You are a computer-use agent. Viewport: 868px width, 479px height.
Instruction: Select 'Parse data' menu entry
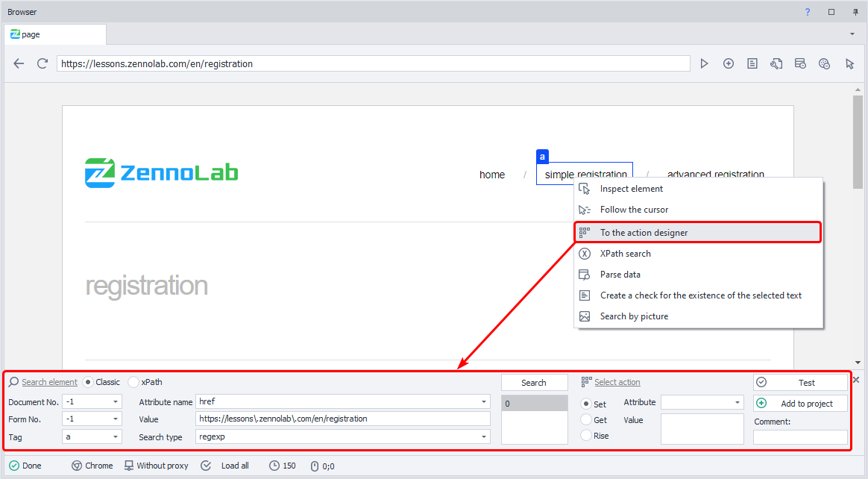coord(620,275)
